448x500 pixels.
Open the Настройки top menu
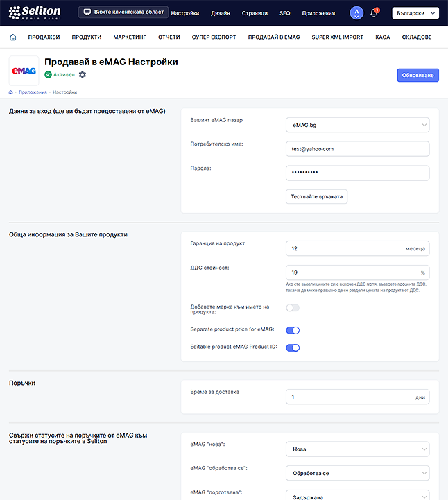pyautogui.click(x=185, y=13)
